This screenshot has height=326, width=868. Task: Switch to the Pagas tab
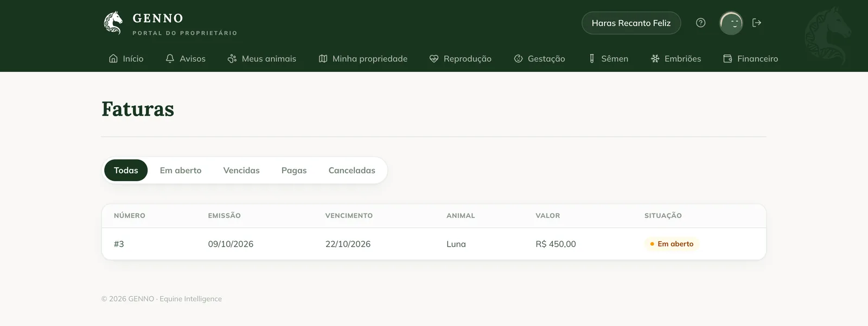(294, 170)
